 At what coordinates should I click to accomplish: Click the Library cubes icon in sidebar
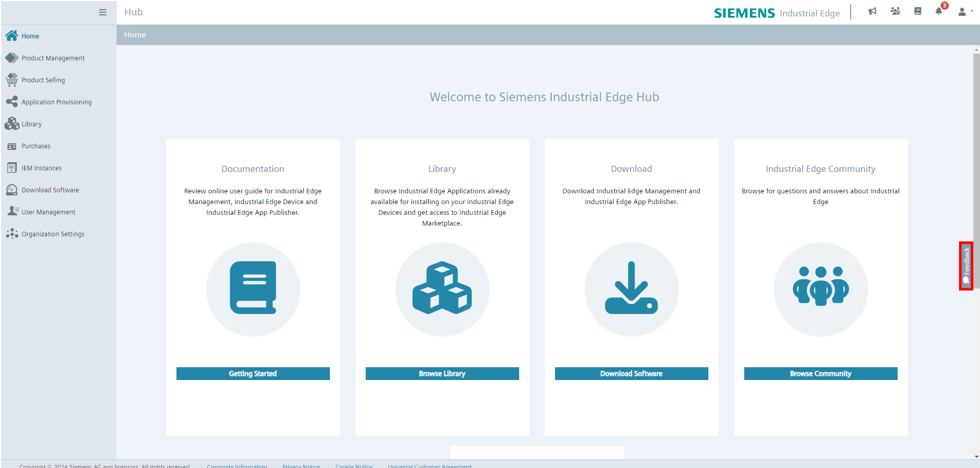[x=12, y=124]
